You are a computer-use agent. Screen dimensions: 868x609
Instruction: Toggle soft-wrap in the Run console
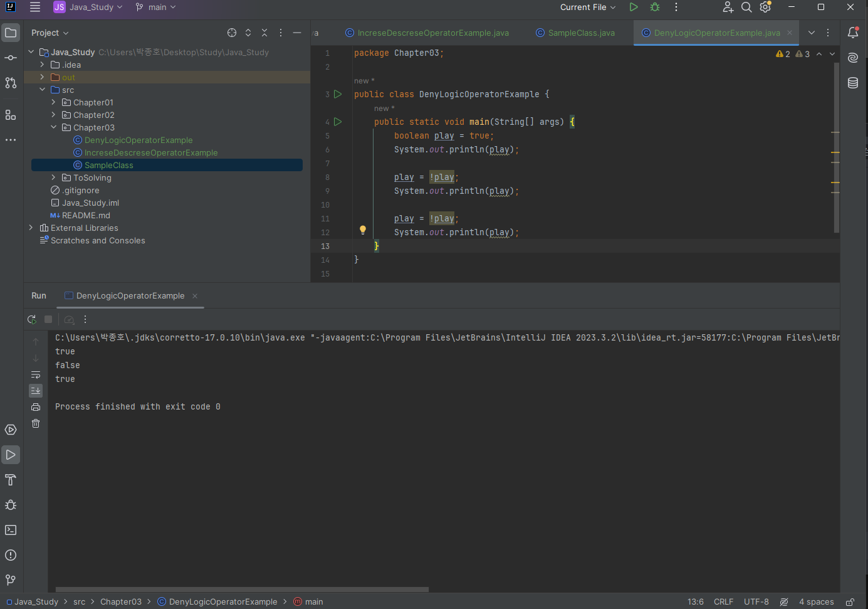pos(36,374)
